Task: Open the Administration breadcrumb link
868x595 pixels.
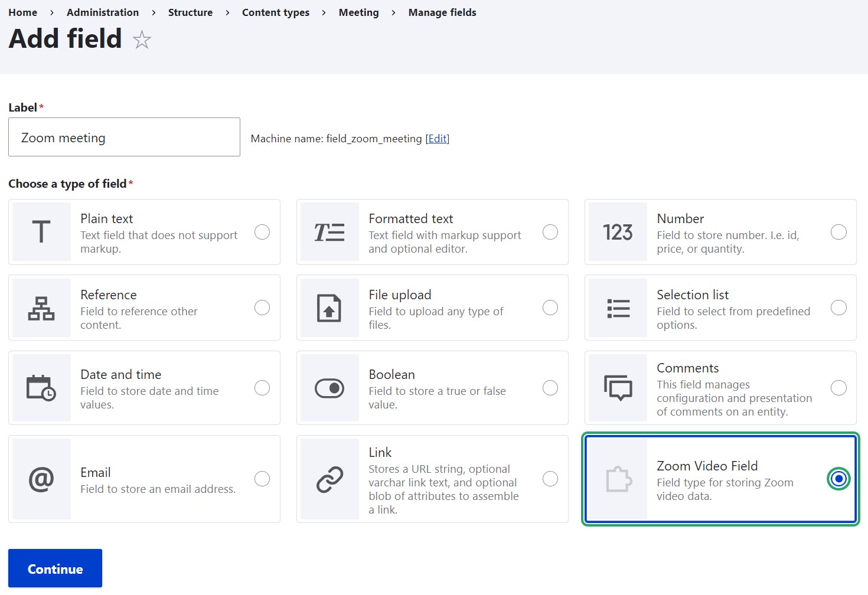Action: point(103,12)
